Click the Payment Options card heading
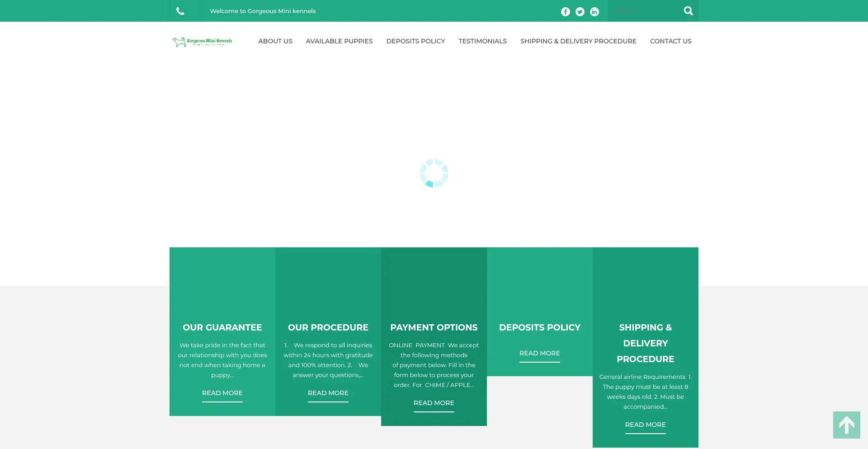 pos(434,327)
